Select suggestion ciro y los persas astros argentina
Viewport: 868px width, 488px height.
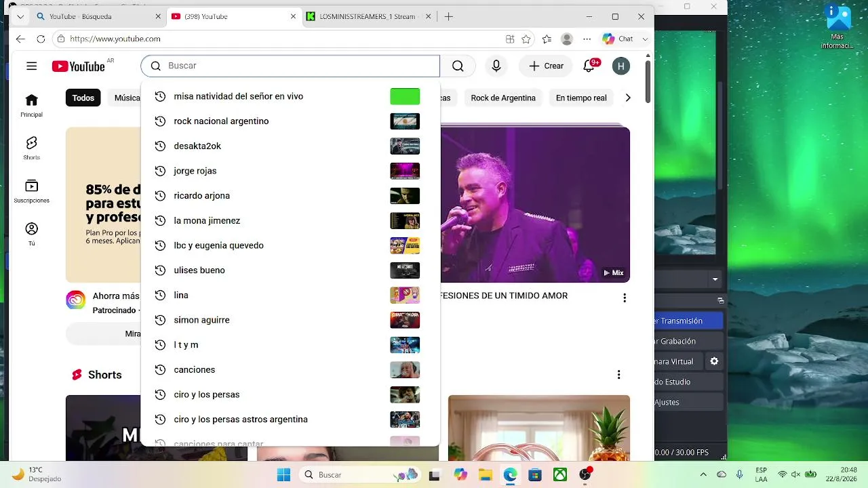click(290, 420)
